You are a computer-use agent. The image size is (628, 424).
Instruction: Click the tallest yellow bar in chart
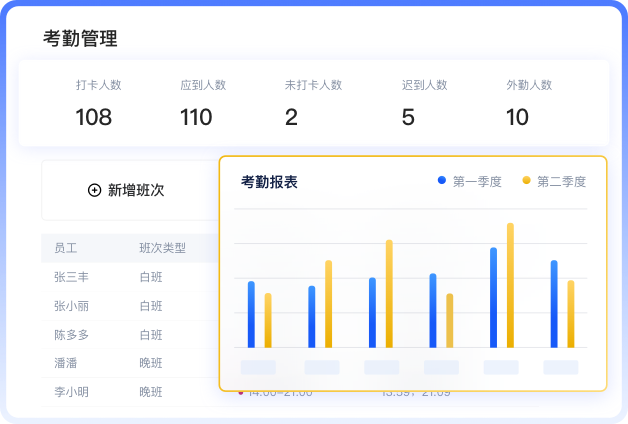510,285
